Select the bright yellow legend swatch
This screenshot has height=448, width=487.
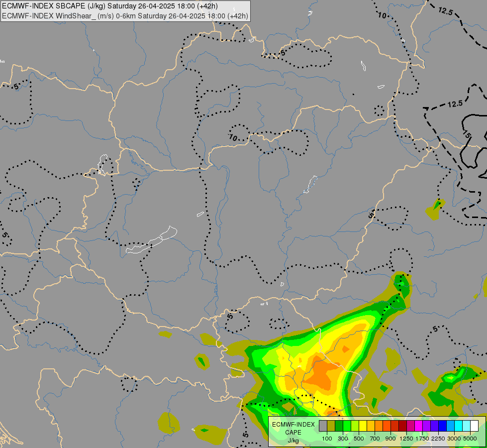[x=363, y=426]
